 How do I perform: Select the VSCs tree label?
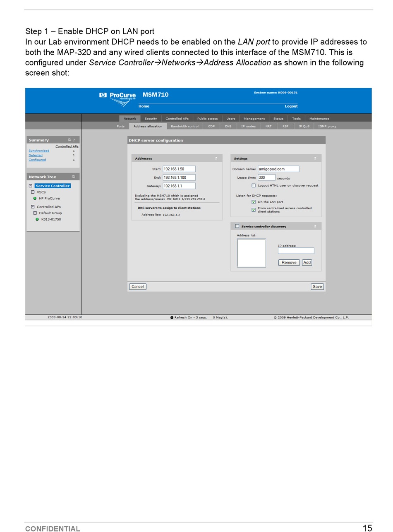[x=41, y=192]
